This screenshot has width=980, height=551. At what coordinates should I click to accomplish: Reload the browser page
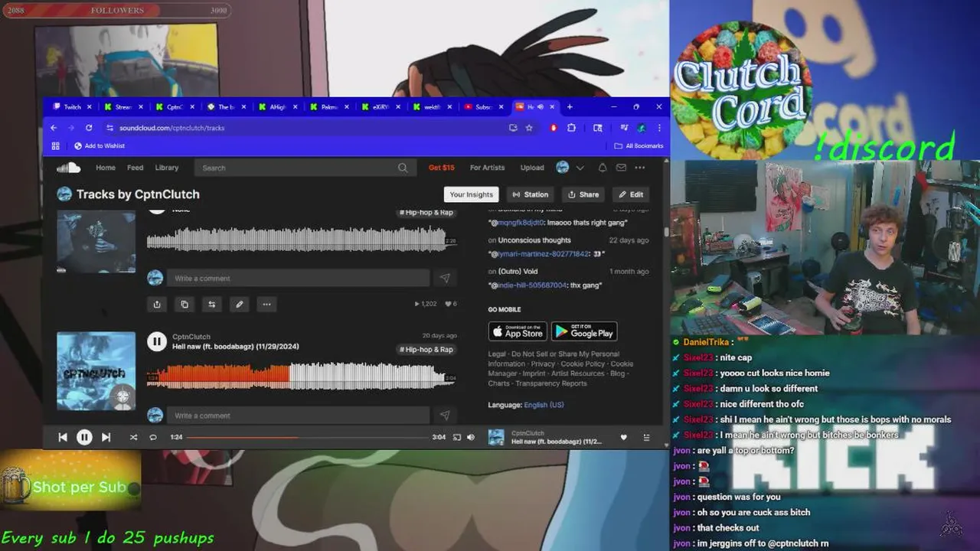tap(89, 128)
